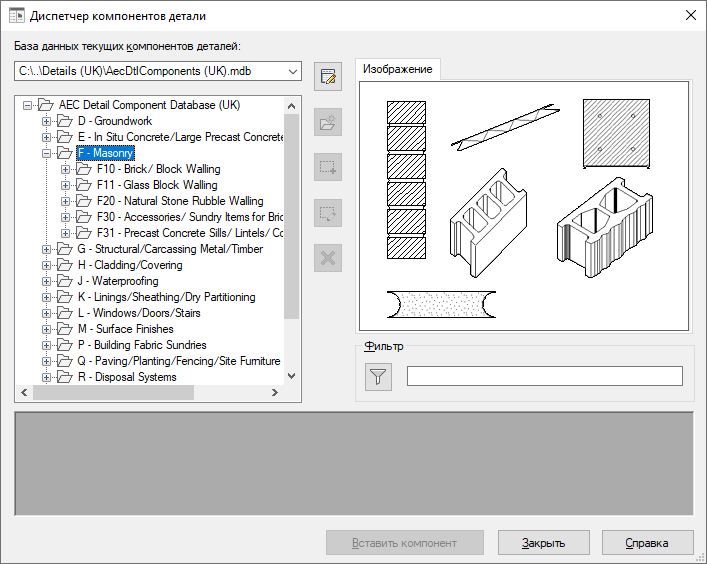Click the masonry preview image
This screenshot has width=707, height=564.
tap(524, 206)
